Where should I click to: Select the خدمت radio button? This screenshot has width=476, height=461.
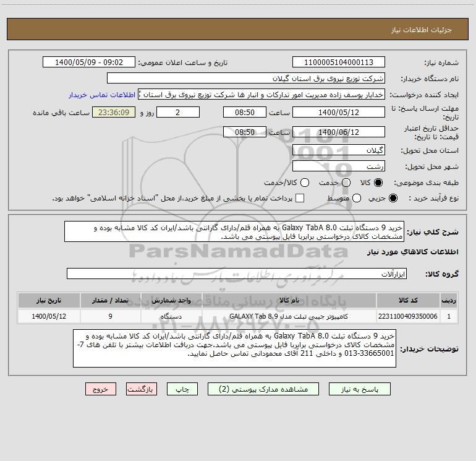click(x=346, y=183)
